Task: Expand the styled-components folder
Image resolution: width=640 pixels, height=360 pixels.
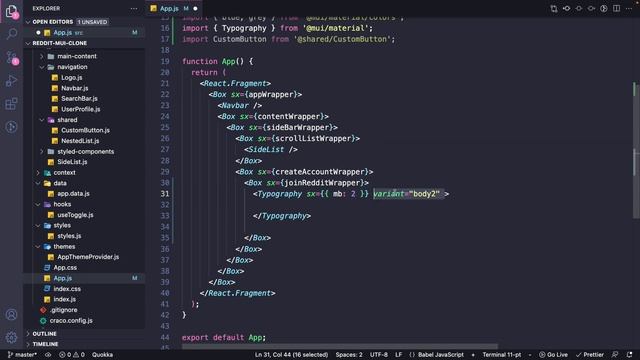Action: 42,151
